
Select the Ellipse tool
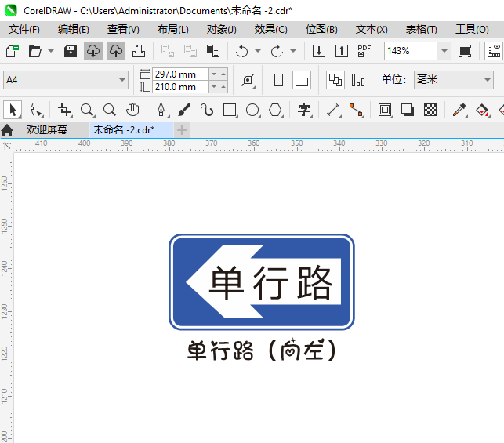tap(252, 110)
